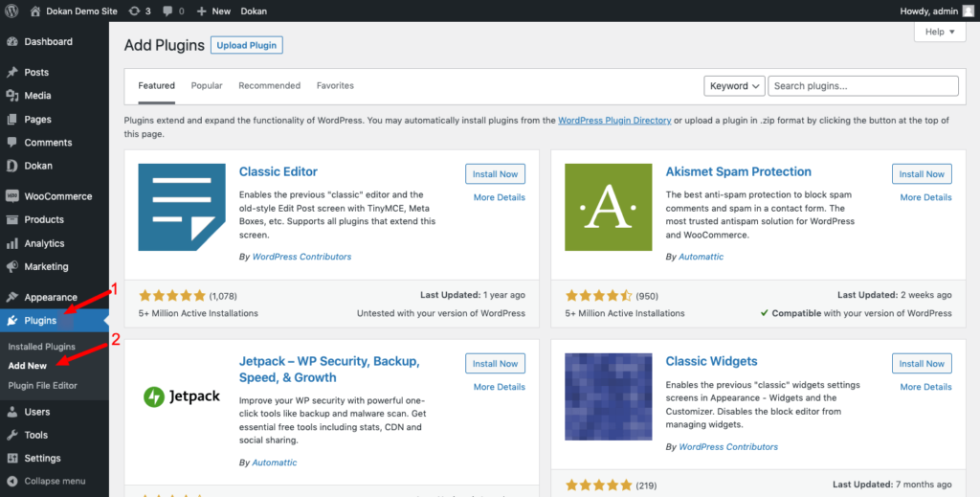Click the Jetpack logo thumbnail
The width and height of the screenshot is (980, 497).
[x=182, y=396]
